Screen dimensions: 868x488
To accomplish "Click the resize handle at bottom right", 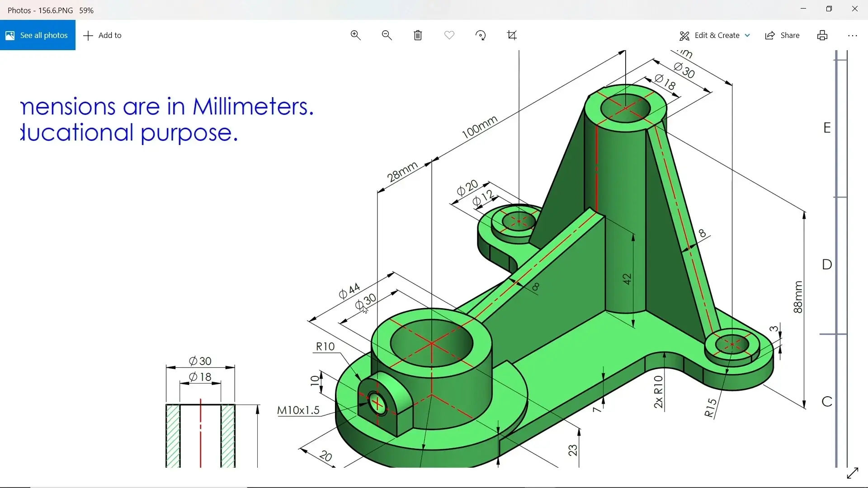I will pyautogui.click(x=853, y=473).
